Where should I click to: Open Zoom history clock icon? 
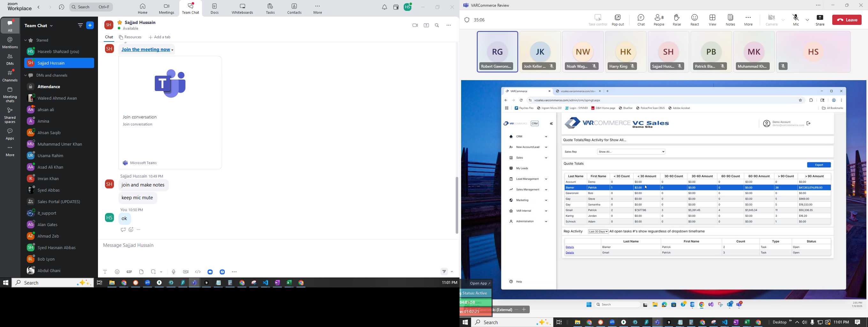click(61, 7)
